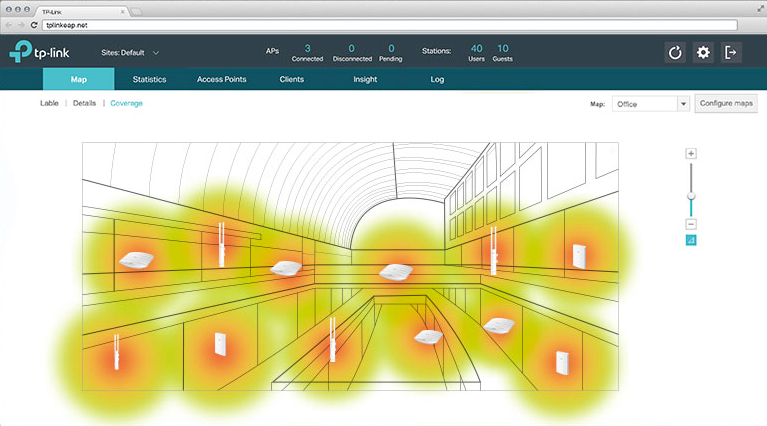Open a new browser tab

(136, 12)
